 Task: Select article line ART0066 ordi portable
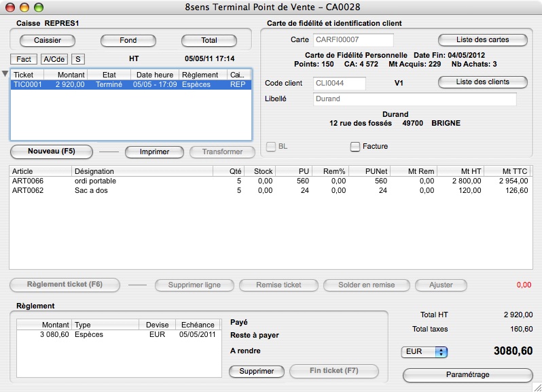point(270,181)
